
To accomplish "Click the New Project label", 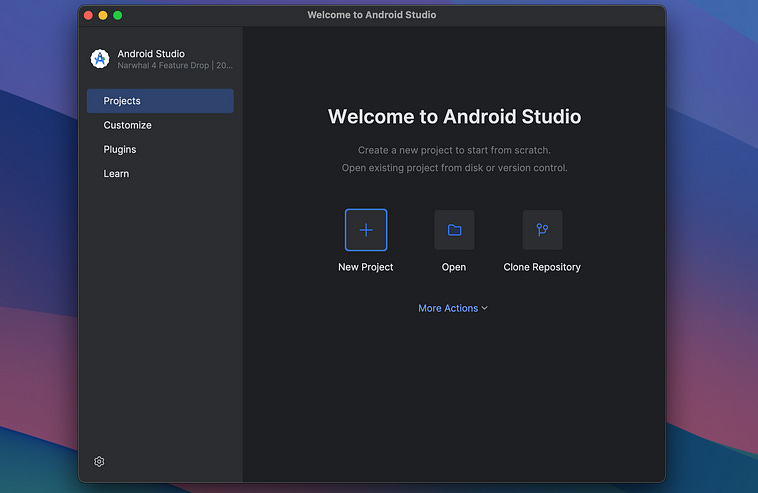I will 365,267.
